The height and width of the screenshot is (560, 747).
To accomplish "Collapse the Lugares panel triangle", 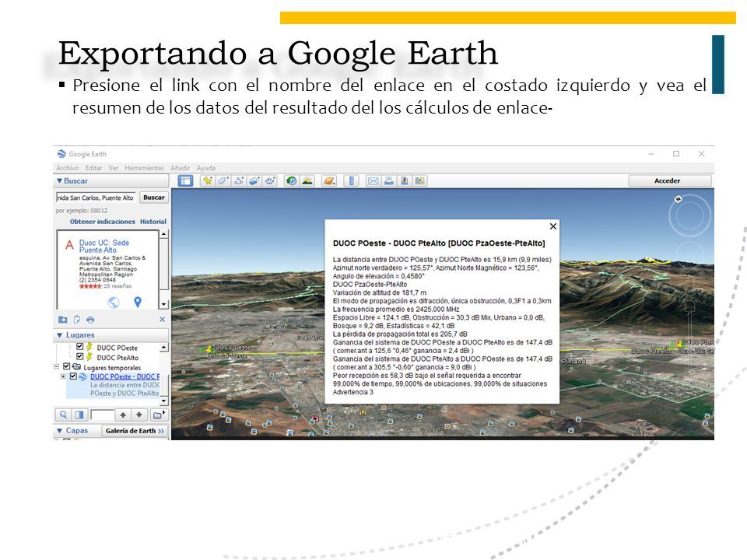I will [60, 335].
